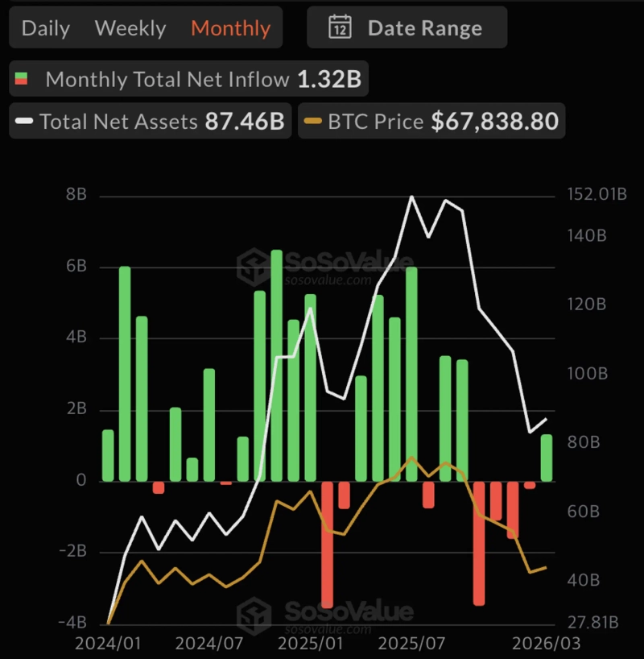Click the rightmost green bar for 2026/03
Viewport: 644px width, 659px height.
[x=547, y=458]
